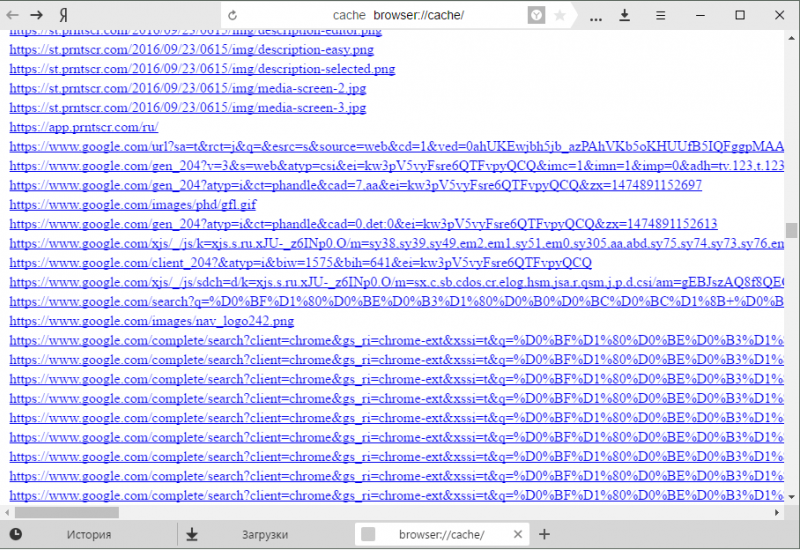Open media-screen-3.jpg link
This screenshot has height=550, width=800.
pos(188,108)
